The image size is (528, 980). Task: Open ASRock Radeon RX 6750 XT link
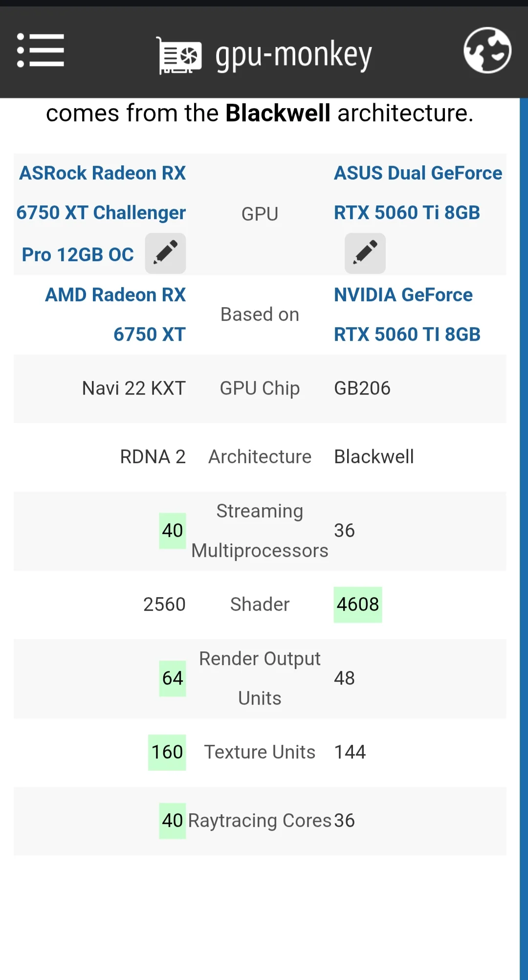[x=102, y=213]
